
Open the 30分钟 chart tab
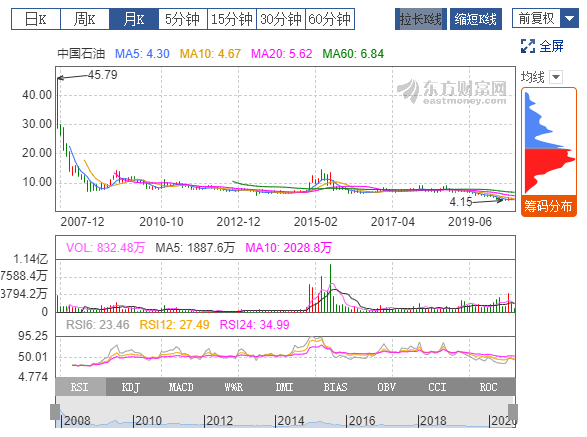click(x=281, y=19)
